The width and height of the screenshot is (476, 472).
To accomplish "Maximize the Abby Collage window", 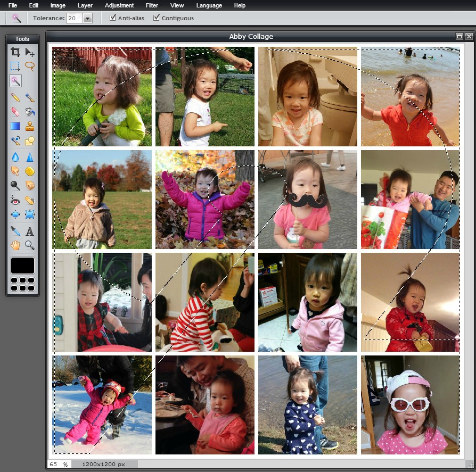I will (x=459, y=36).
